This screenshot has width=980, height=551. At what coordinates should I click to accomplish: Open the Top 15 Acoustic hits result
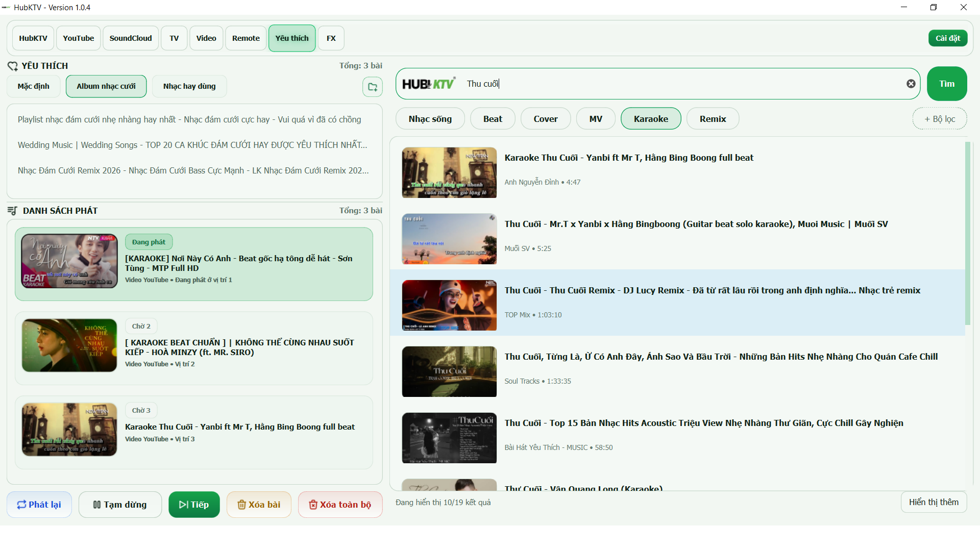(x=677, y=435)
